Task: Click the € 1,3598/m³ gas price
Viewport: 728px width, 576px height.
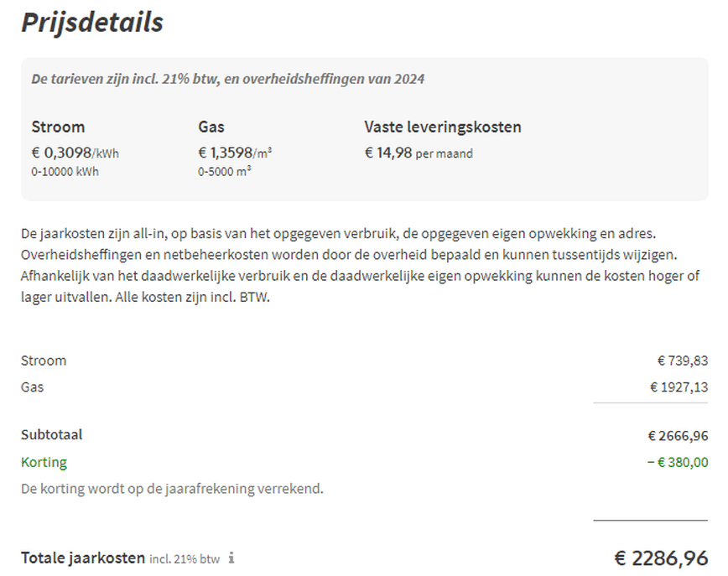Action: tap(235, 153)
